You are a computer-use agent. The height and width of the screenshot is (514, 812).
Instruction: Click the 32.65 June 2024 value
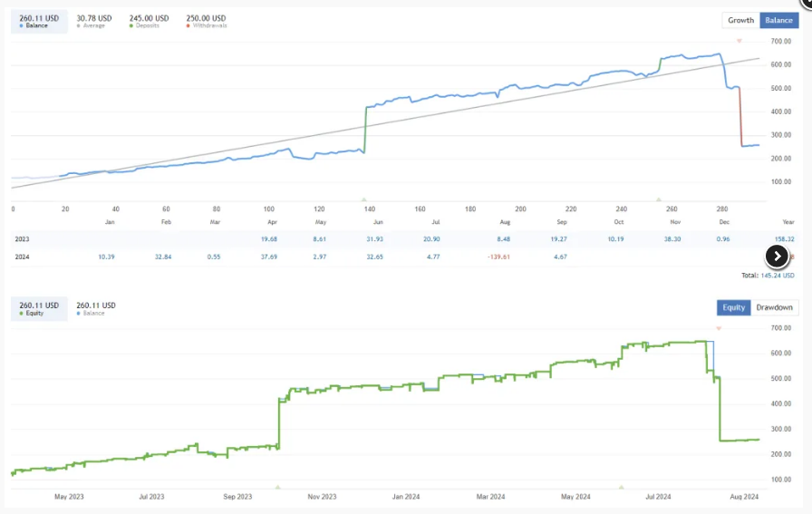(374, 257)
